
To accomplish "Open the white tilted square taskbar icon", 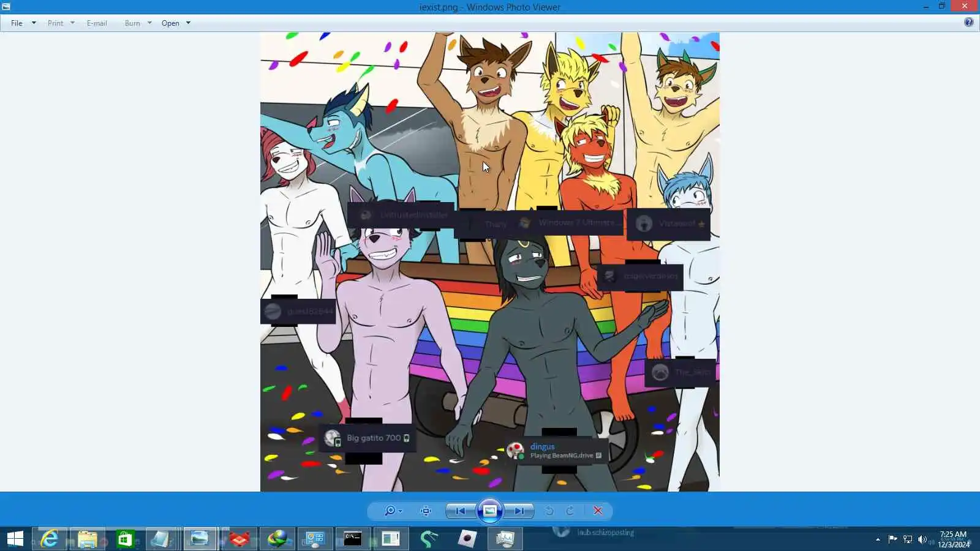I will click(x=467, y=539).
